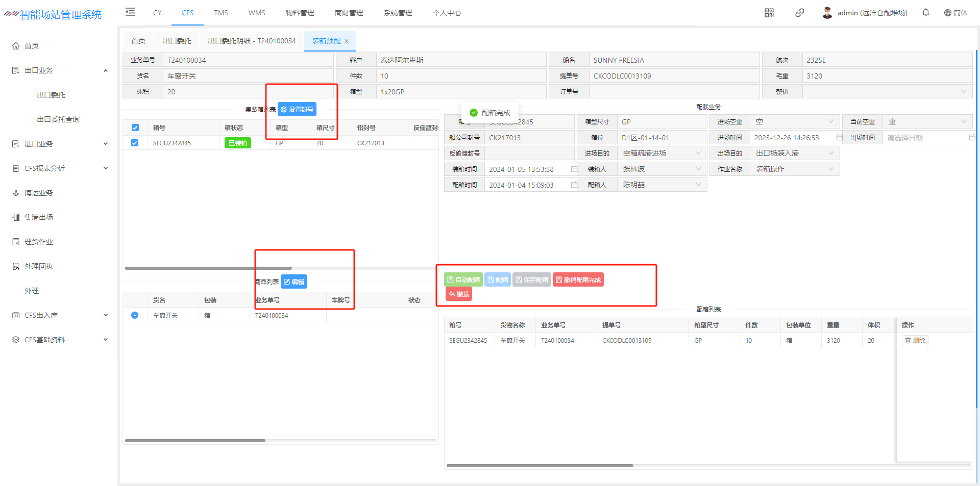Uncheck the SEGU2342845 container row checkbox
The height and width of the screenshot is (486, 980).
[135, 143]
